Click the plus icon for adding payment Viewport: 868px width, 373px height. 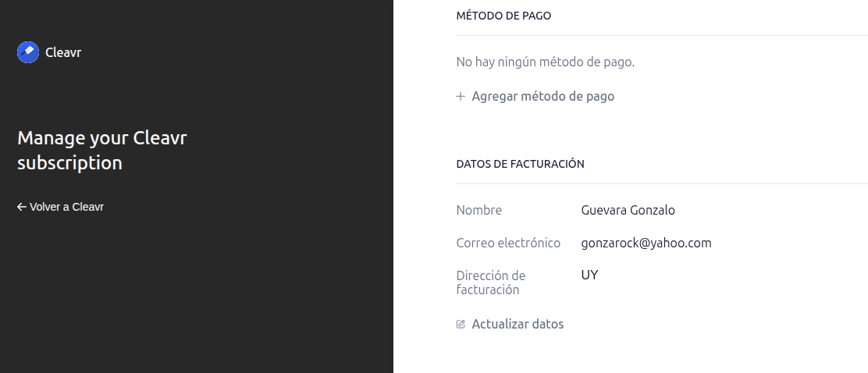click(x=460, y=96)
